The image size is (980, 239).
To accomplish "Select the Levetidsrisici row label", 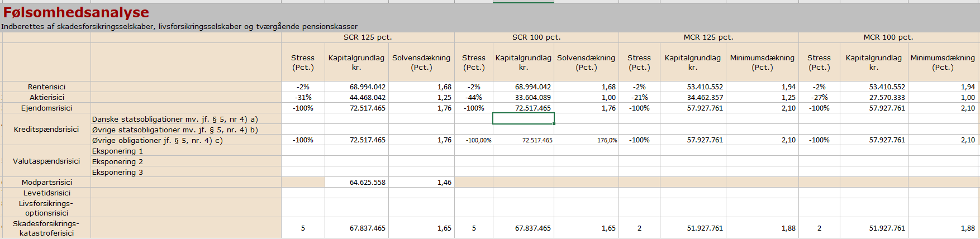I will coord(46,193).
